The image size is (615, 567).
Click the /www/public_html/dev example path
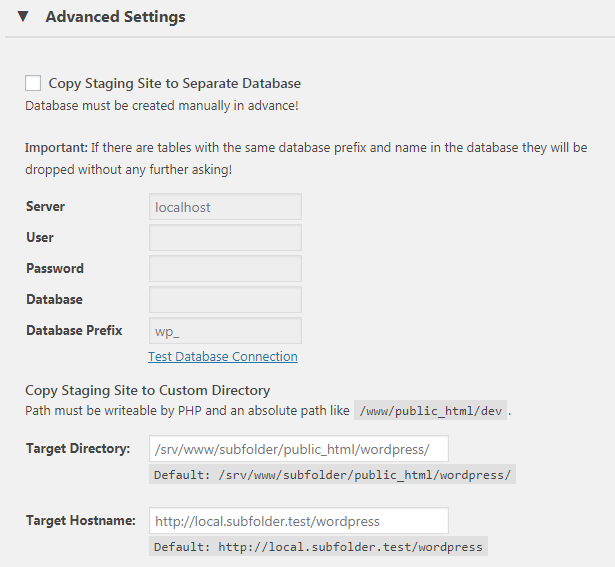tap(431, 410)
